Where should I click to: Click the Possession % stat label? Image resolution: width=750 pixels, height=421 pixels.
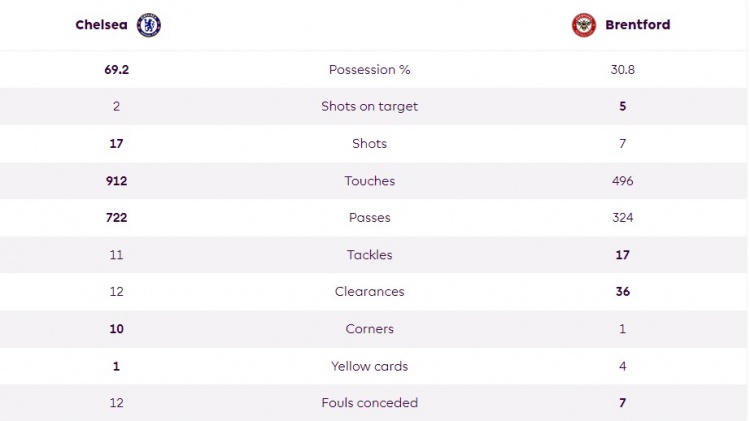(369, 70)
